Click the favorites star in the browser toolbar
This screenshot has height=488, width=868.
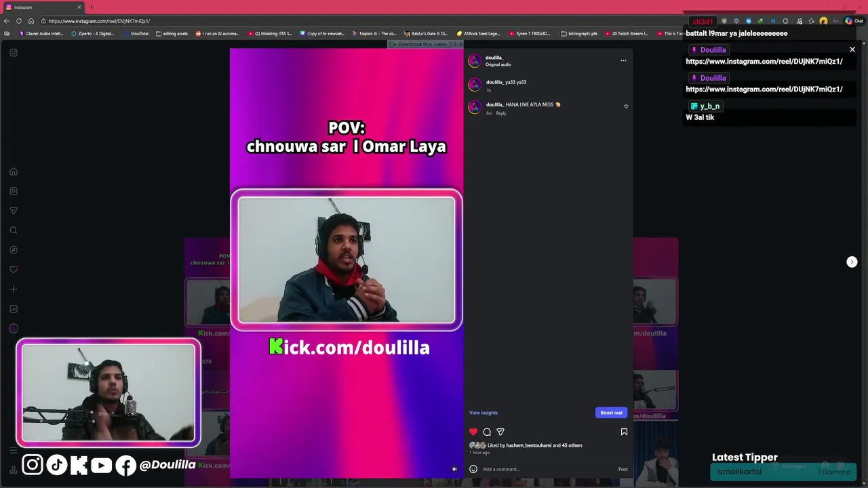[811, 21]
